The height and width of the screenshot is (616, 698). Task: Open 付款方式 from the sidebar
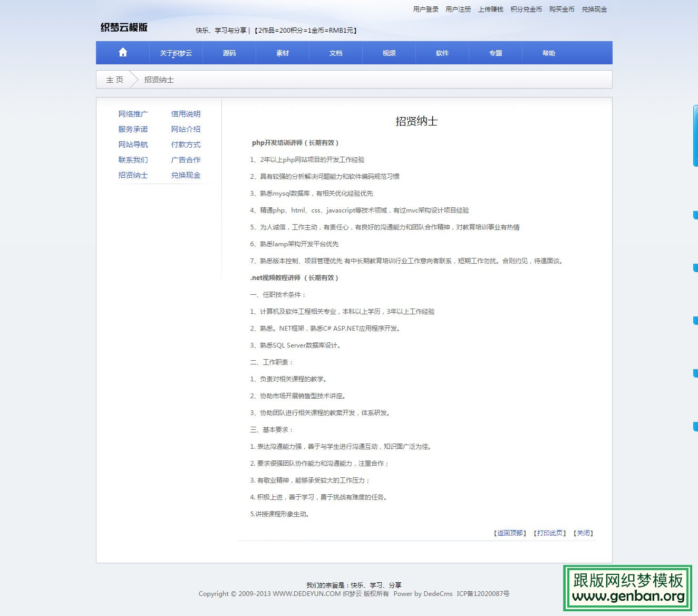pos(186,145)
